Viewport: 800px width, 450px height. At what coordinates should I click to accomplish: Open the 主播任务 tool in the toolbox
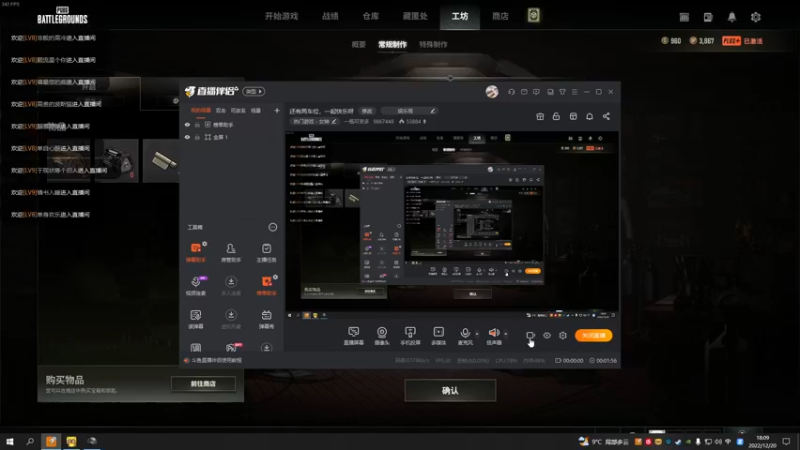point(266,253)
